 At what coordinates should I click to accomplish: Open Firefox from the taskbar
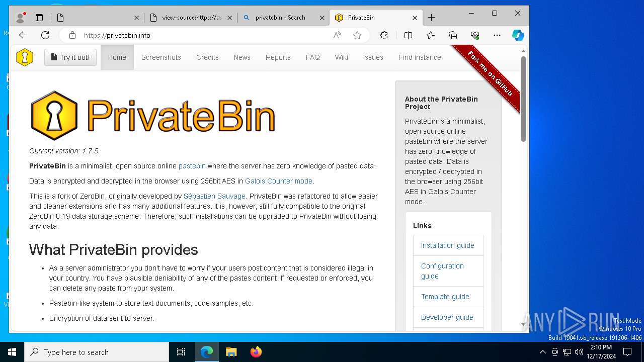(x=256, y=352)
